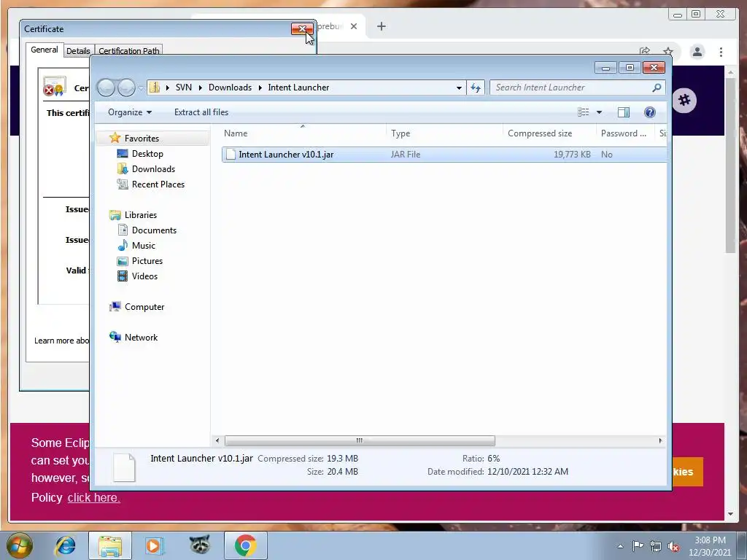Open Desktop in navigation pane

point(147,154)
